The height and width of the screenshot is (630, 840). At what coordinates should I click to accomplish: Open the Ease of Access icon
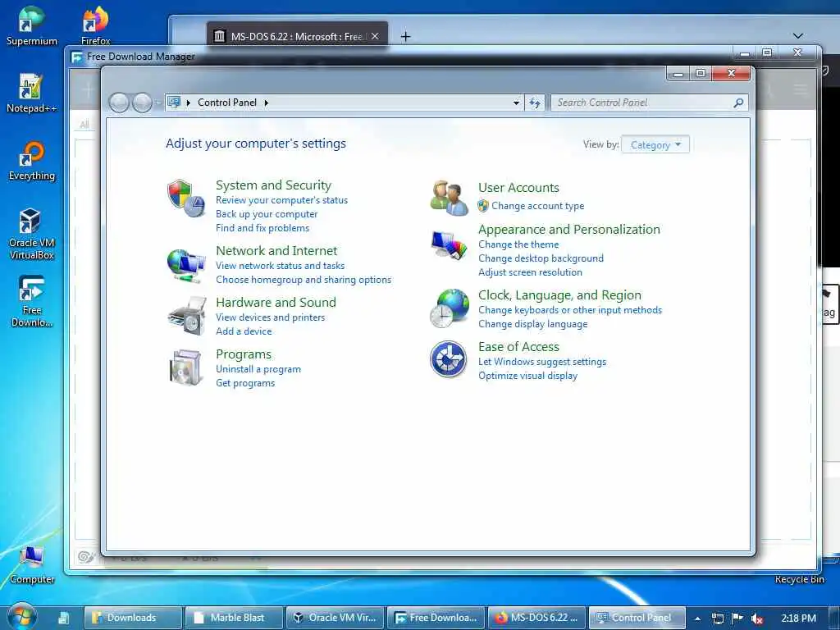pyautogui.click(x=449, y=359)
